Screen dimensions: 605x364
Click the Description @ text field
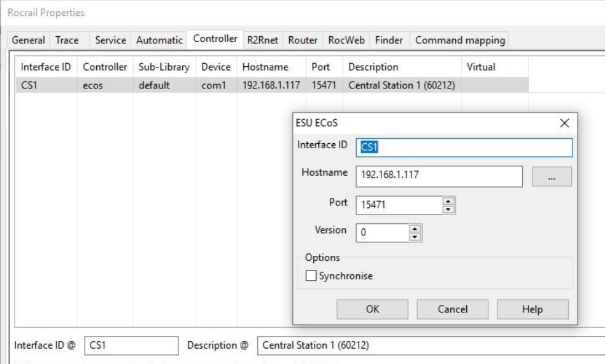pos(427,346)
